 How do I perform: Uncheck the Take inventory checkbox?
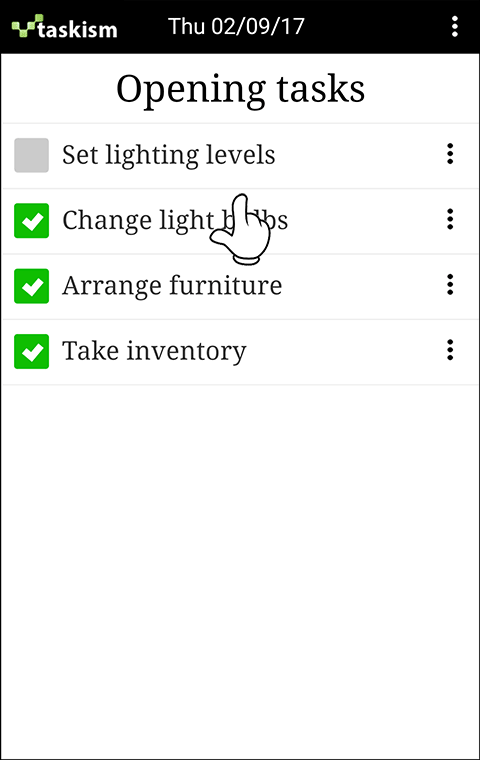click(32, 351)
